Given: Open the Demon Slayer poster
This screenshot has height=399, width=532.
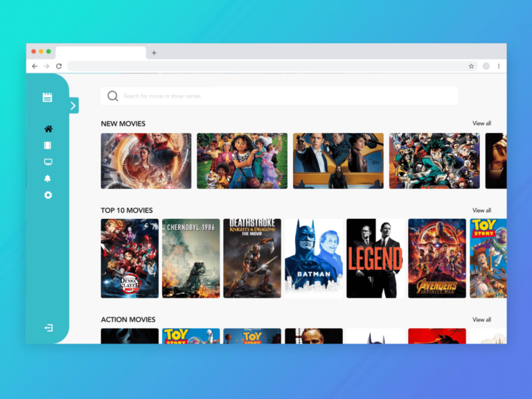Looking at the screenshot, I should 130,258.
